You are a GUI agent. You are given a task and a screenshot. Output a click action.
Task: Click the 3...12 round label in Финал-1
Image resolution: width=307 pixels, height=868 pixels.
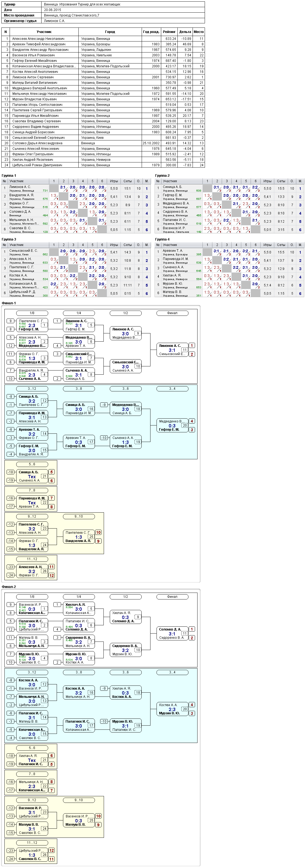(x=32, y=388)
